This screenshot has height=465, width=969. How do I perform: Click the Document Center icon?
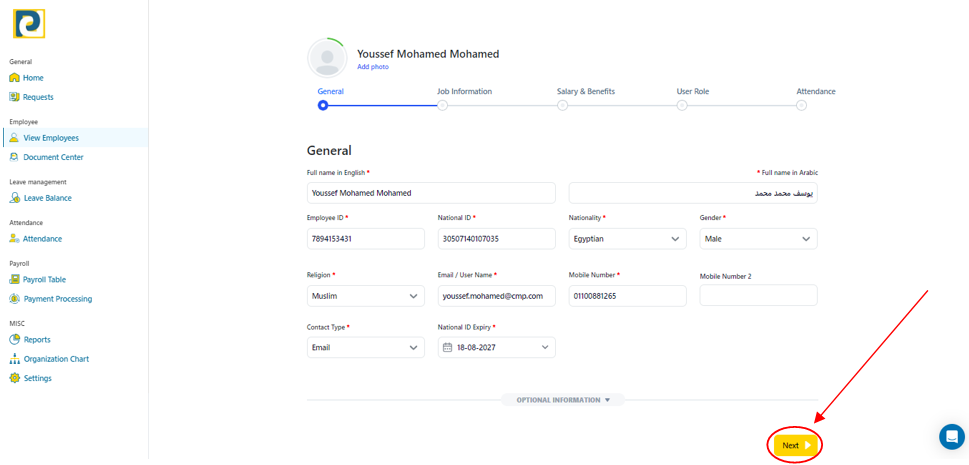pos(14,157)
